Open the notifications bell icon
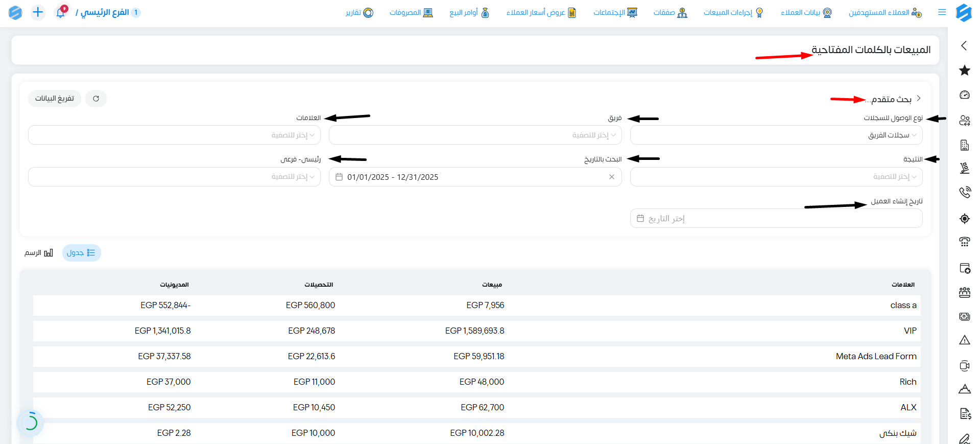This screenshot has height=444, width=980. [61, 12]
